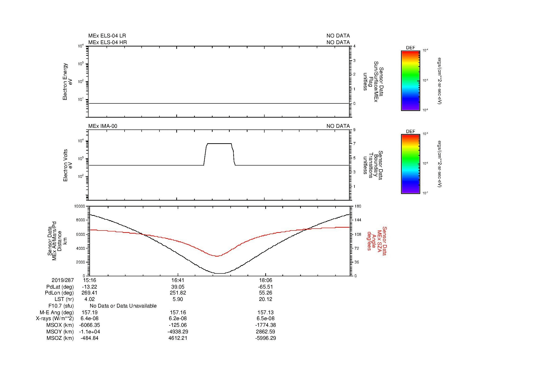Click 'No Data or Data Unavailable' text
The height and width of the screenshot is (392, 555).
pyautogui.click(x=123, y=306)
